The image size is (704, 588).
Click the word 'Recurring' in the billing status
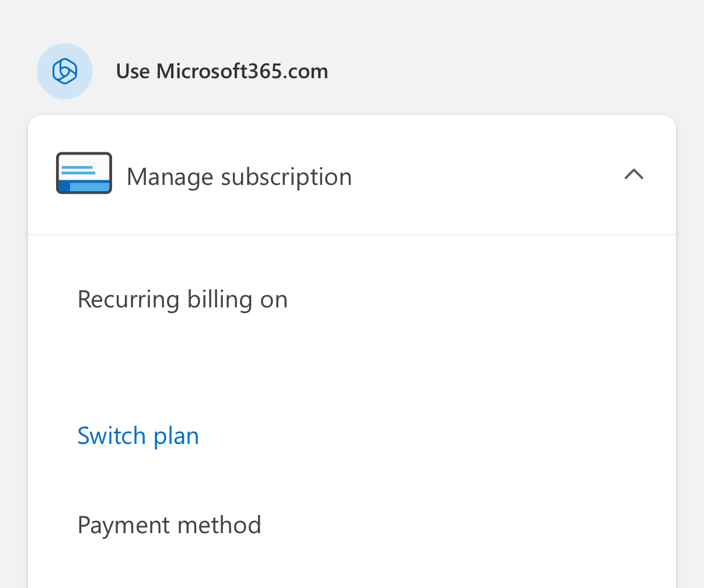tap(128, 299)
